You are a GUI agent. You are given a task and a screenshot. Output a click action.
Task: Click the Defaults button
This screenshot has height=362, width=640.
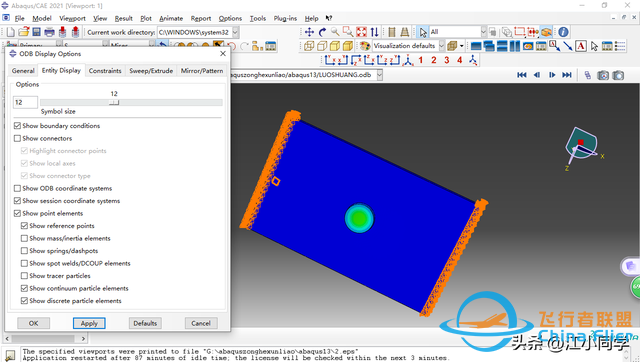pos(145,323)
